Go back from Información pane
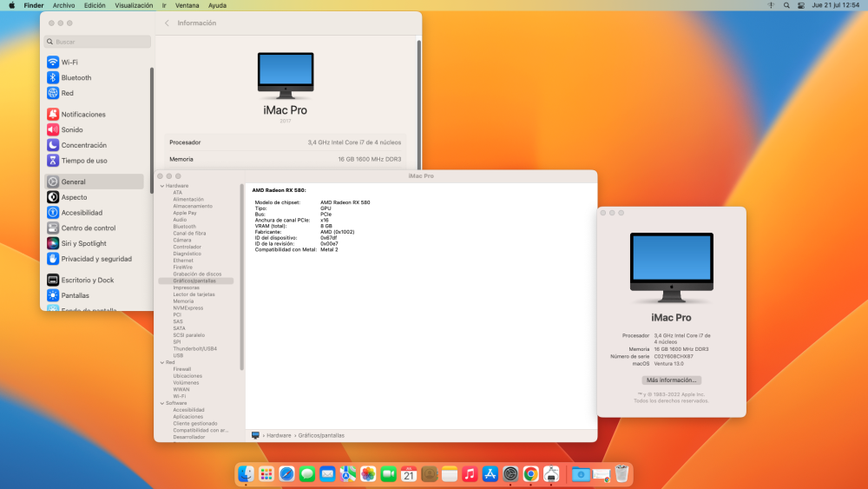 [168, 23]
